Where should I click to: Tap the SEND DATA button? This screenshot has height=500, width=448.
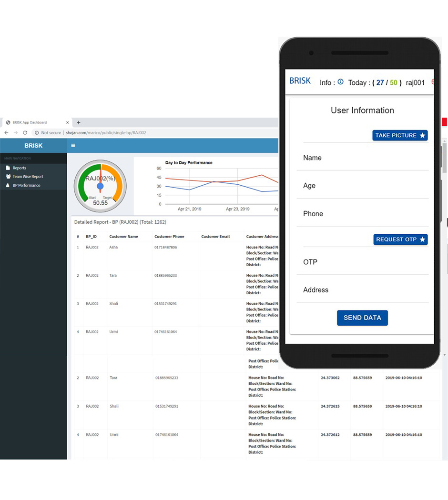(363, 318)
